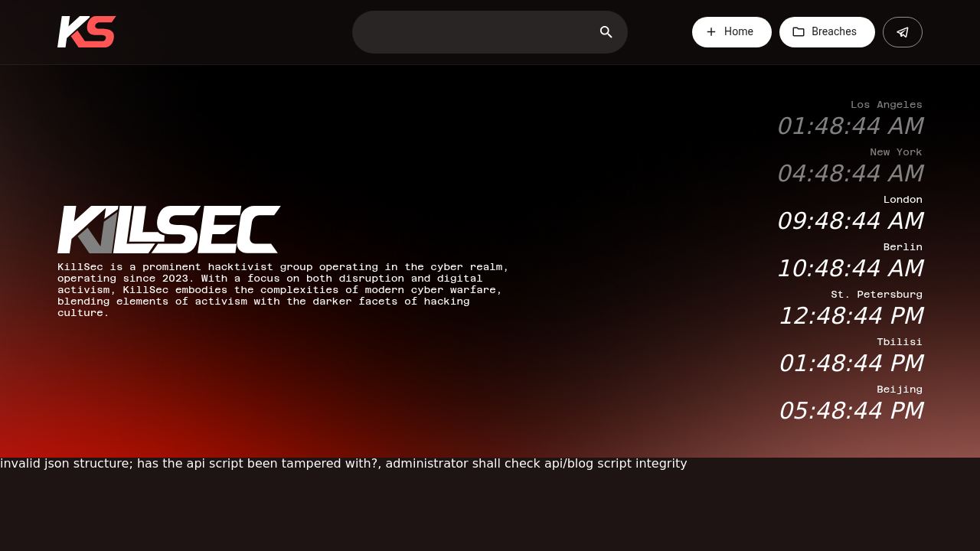Click the KillSec description paragraph
Image resolution: width=980 pixels, height=551 pixels.
click(283, 290)
